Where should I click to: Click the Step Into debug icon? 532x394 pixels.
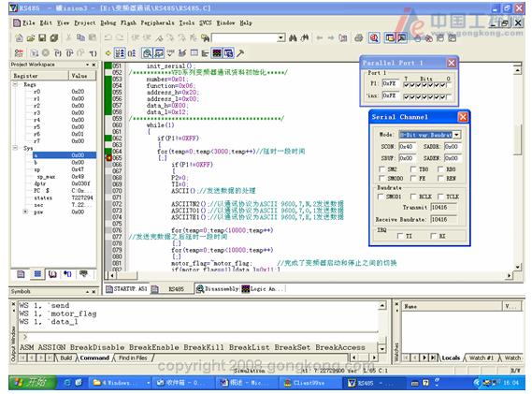coord(58,53)
